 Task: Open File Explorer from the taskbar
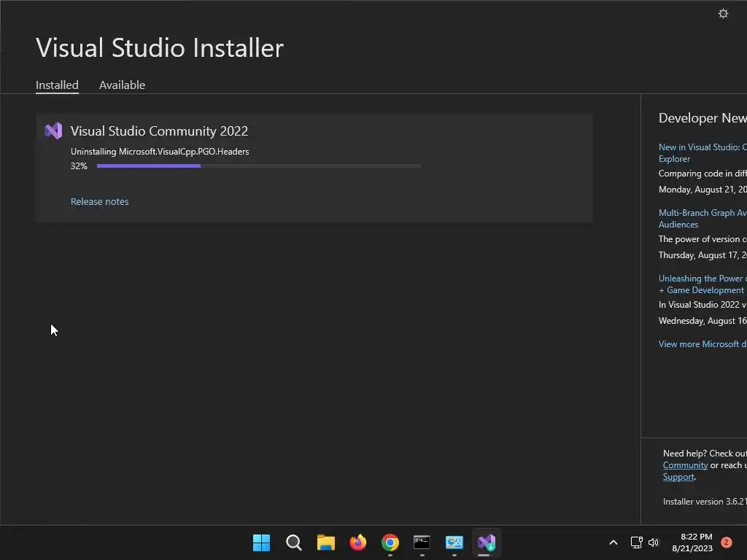[x=326, y=542]
